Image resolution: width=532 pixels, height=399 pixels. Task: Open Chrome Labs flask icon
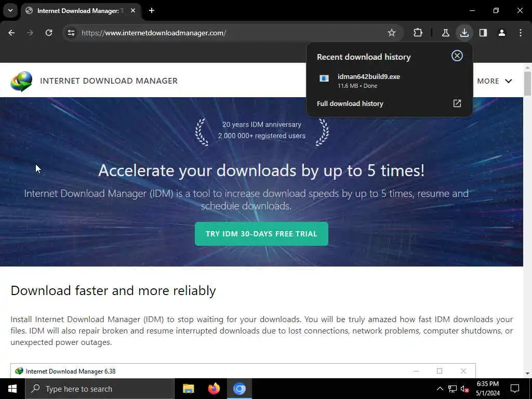(445, 33)
